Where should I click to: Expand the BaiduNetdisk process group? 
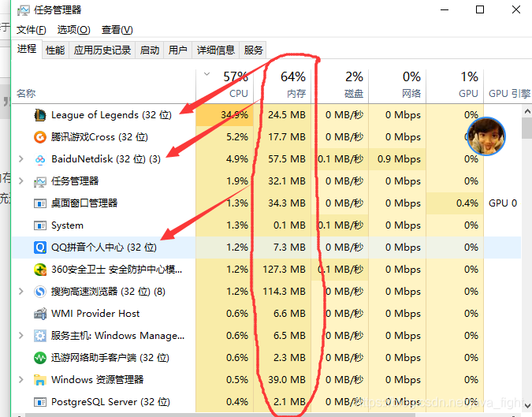click(21, 158)
